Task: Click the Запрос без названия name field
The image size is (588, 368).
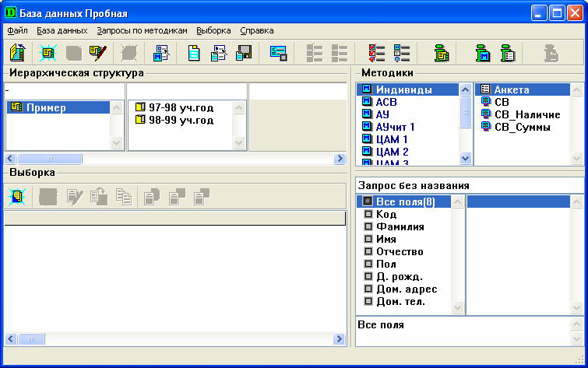Action: [469, 185]
